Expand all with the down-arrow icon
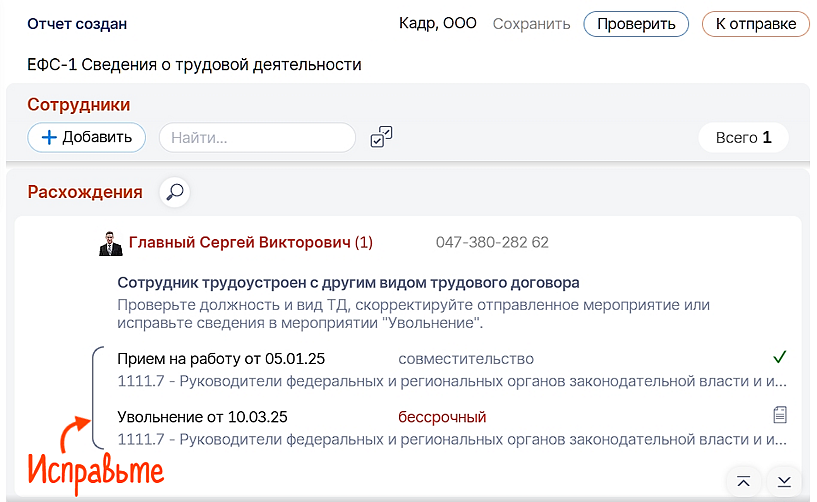 (784, 482)
